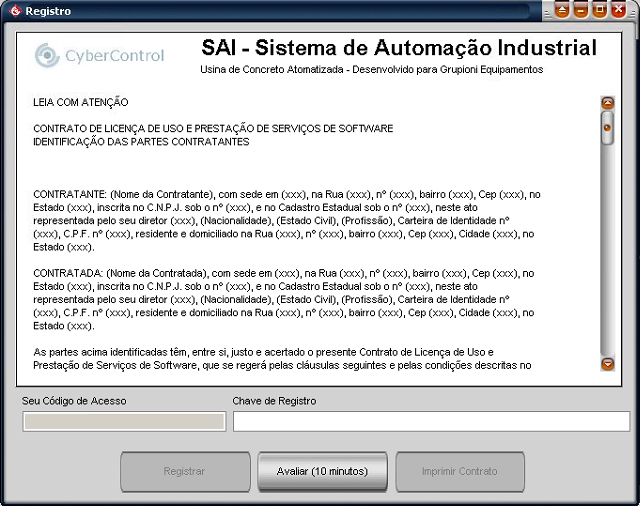Viewport: 640px width, 506px height.
Task: Maximize the Registro window
Action: tap(600, 11)
